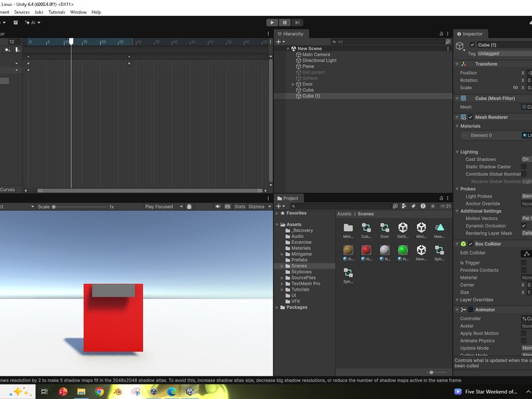The width and height of the screenshot is (532, 399).
Task: Select Main Camera in the Hierarchy
Action: [316, 55]
